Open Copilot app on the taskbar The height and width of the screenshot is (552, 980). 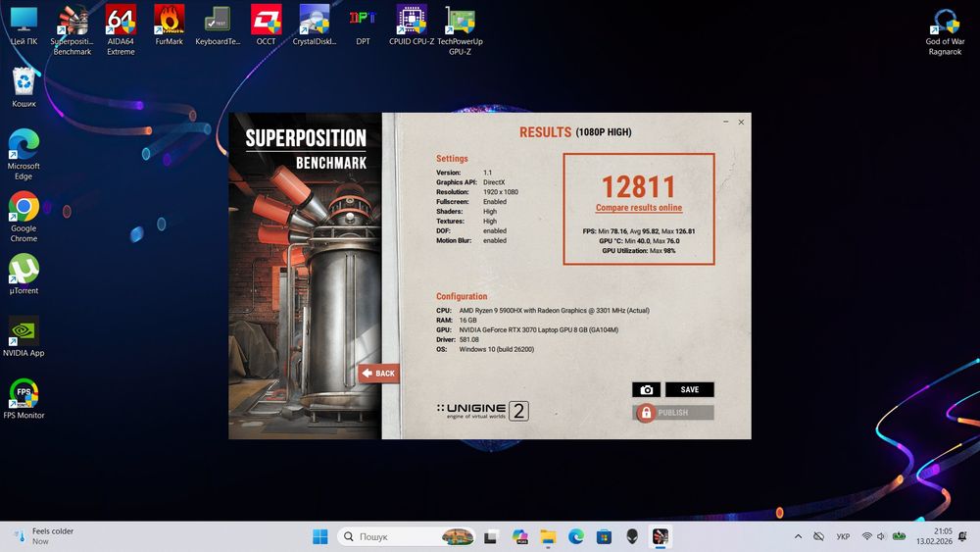pos(519,536)
